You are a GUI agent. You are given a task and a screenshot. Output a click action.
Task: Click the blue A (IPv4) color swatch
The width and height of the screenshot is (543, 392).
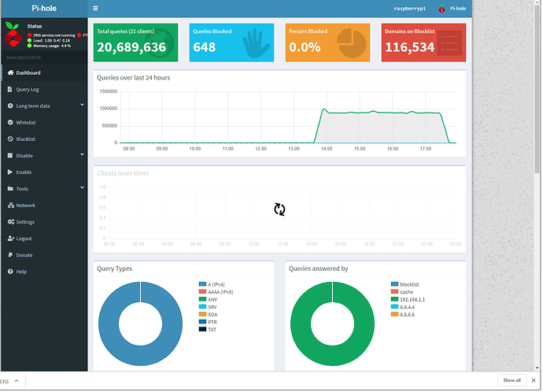tap(203, 283)
